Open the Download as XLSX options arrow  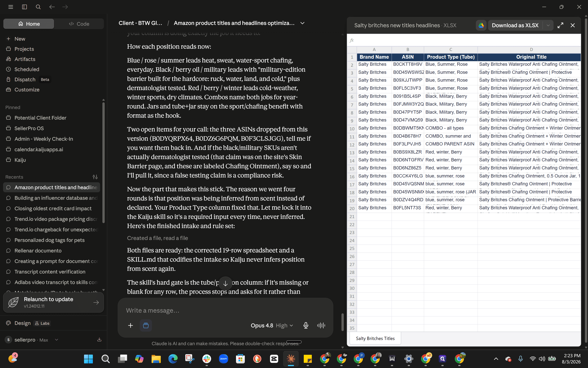point(548,25)
